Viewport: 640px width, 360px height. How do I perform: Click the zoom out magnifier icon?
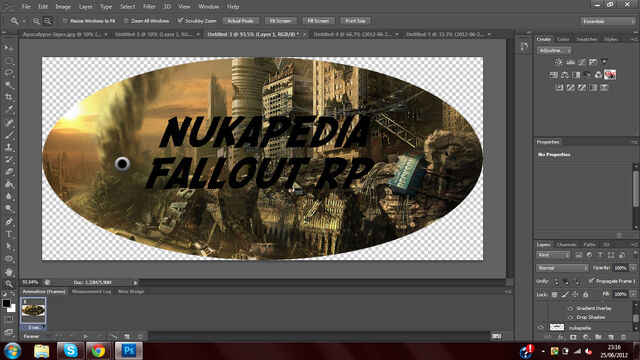click(48, 21)
